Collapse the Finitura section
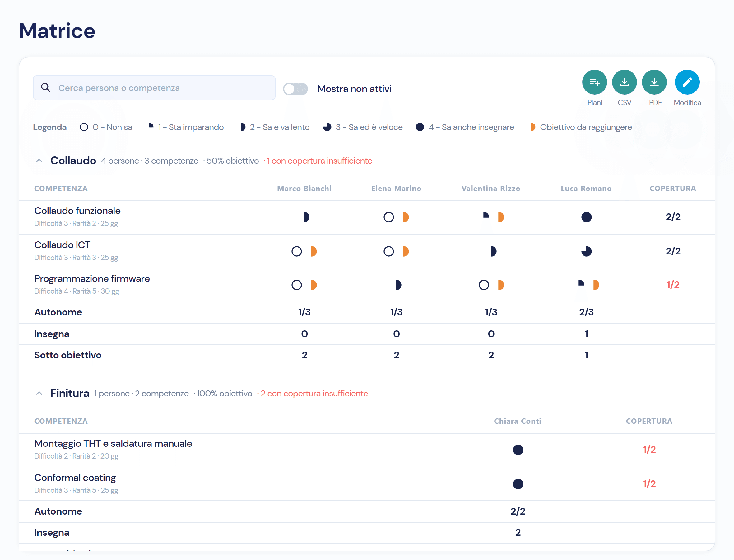The height and width of the screenshot is (560, 734). pos(39,393)
